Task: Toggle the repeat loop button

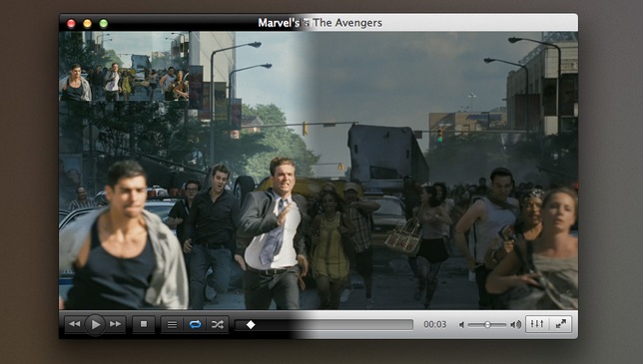Action: (x=196, y=325)
